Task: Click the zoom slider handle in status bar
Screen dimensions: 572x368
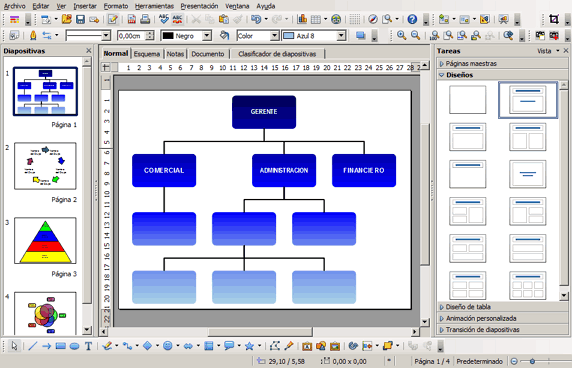Action: point(532,361)
